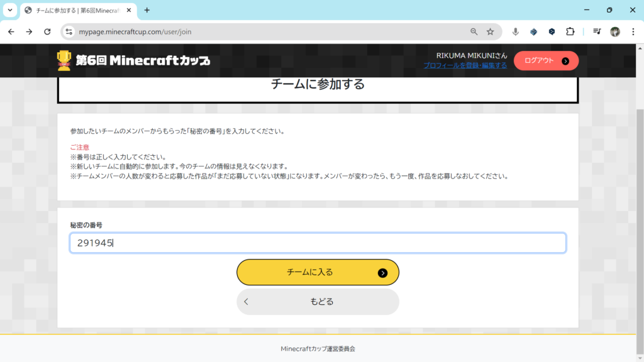Open the media control playlist icon

pyautogui.click(x=597, y=31)
